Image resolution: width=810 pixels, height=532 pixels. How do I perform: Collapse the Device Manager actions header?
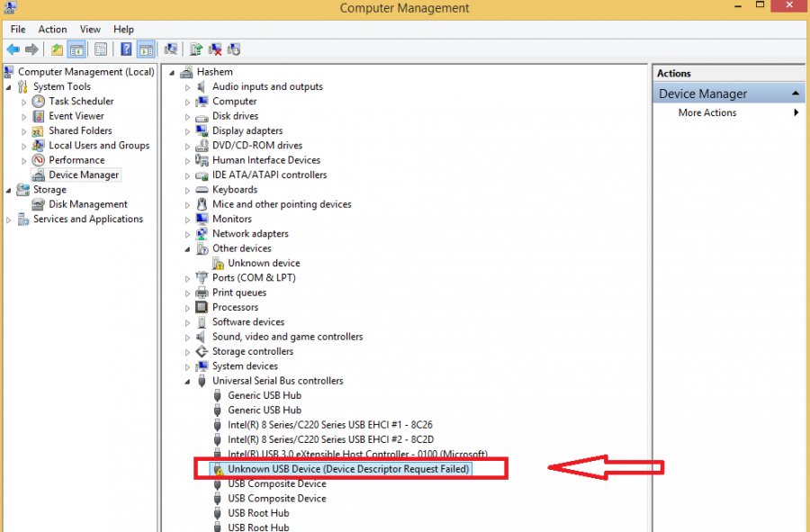796,94
